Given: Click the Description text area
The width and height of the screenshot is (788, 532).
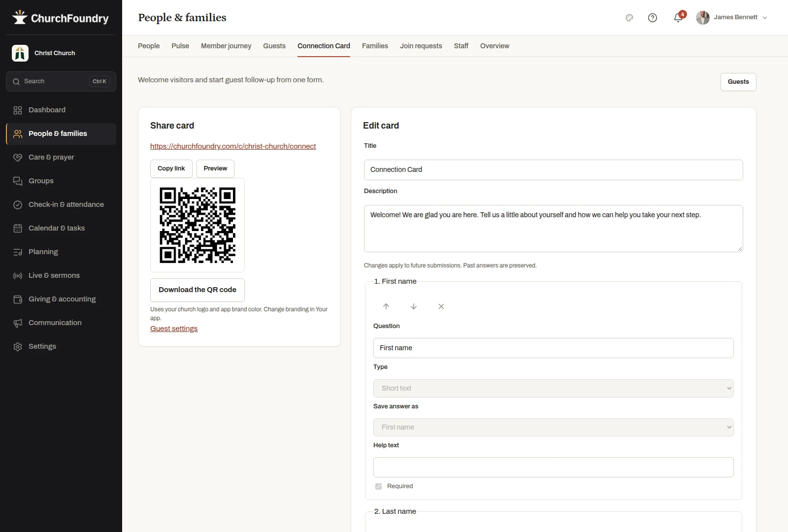Looking at the screenshot, I should (x=554, y=229).
